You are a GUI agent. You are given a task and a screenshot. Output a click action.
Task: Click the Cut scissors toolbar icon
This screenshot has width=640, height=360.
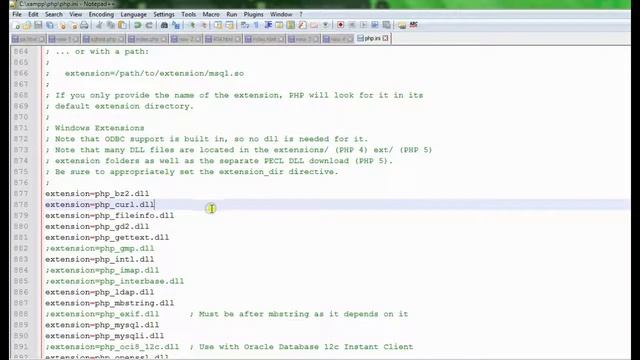99,25
